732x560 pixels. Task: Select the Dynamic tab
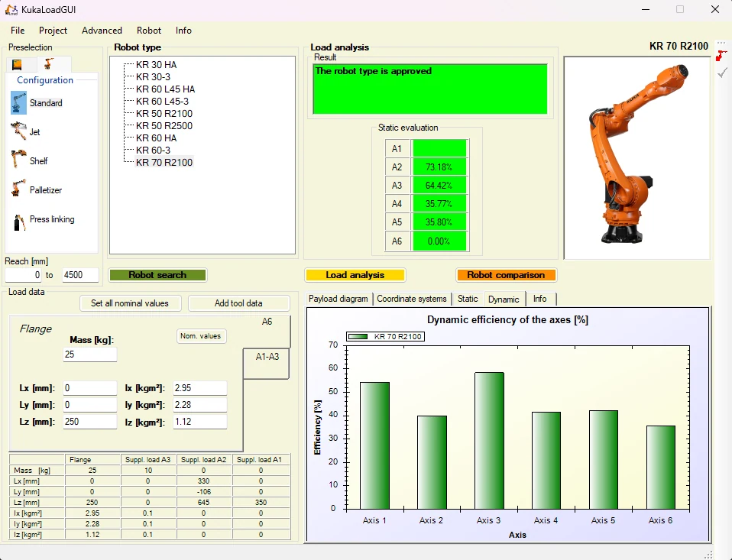click(504, 299)
